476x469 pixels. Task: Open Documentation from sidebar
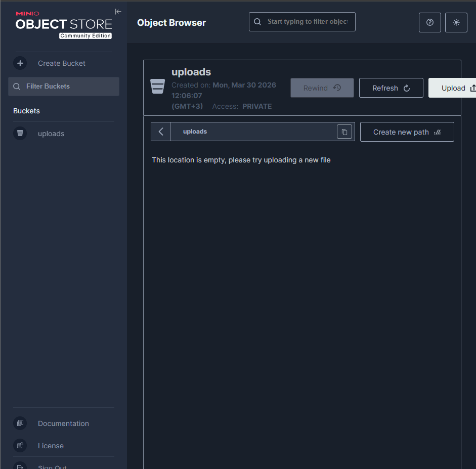tap(64, 423)
